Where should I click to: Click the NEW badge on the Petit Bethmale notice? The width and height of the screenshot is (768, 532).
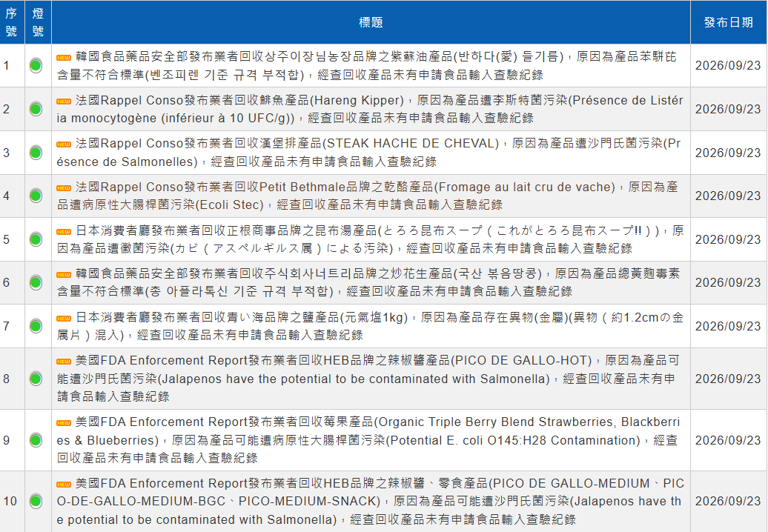pos(64,188)
